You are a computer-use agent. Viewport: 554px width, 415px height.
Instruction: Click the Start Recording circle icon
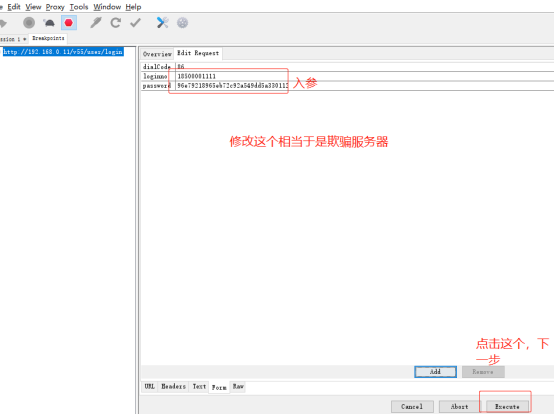(x=29, y=23)
